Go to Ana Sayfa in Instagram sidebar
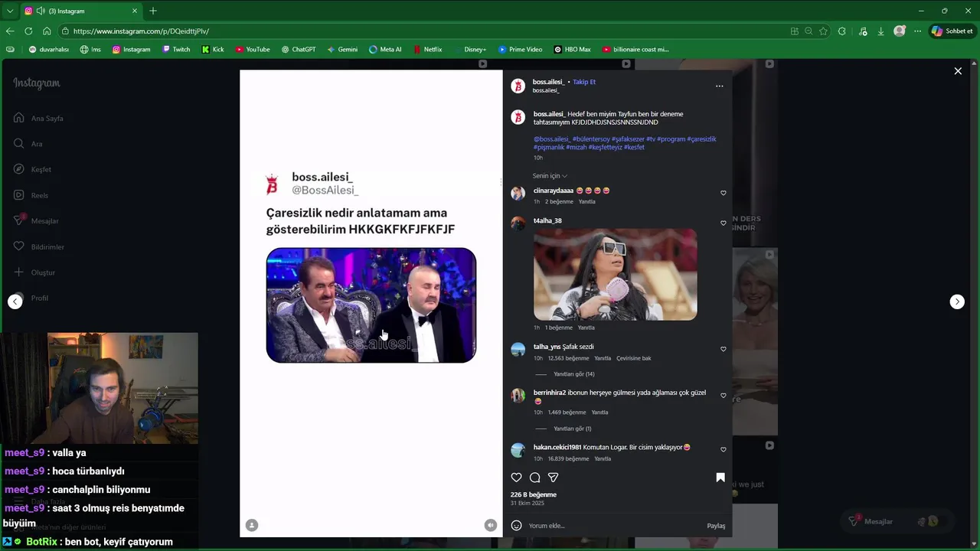This screenshot has width=980, height=551. tap(38, 118)
